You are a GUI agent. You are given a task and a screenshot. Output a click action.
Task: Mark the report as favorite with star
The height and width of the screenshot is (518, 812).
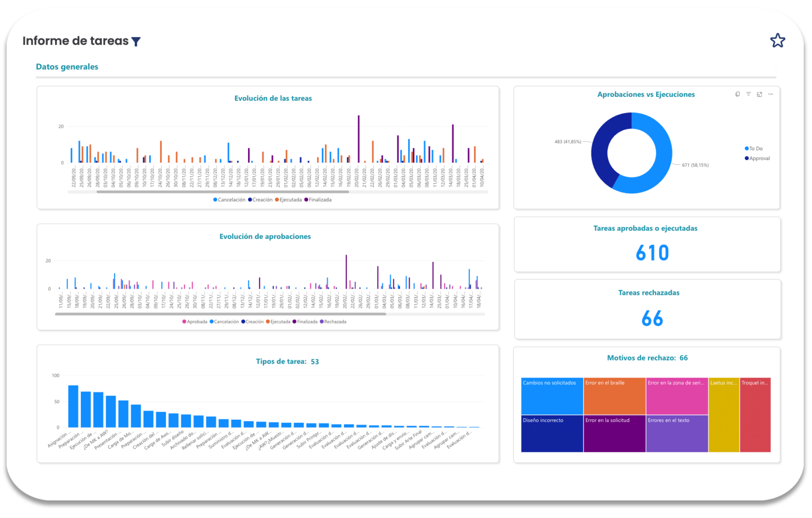click(x=777, y=41)
